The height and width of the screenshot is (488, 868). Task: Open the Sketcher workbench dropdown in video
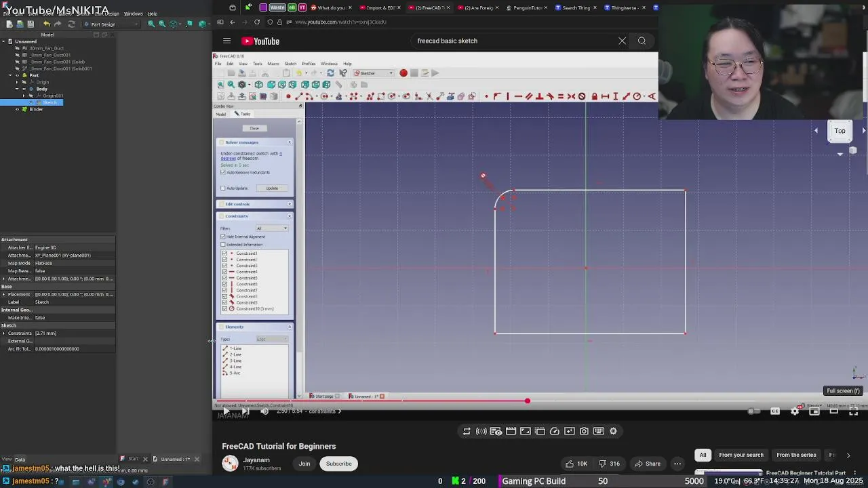tap(374, 73)
